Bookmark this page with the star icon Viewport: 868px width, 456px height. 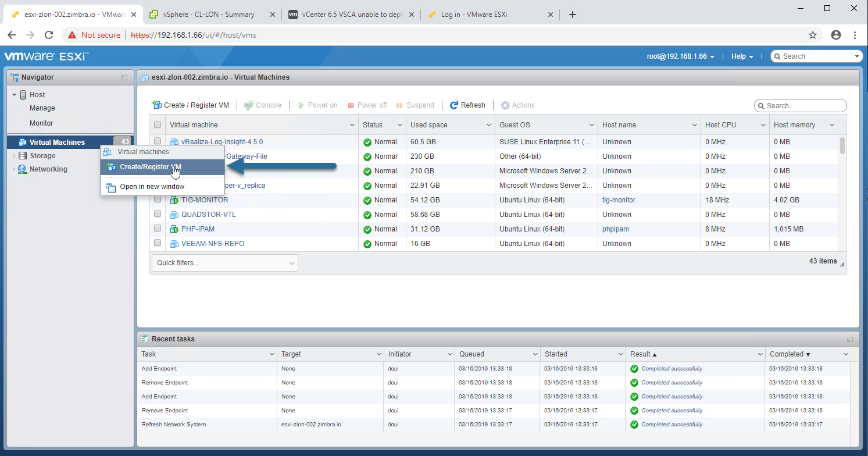(813, 35)
